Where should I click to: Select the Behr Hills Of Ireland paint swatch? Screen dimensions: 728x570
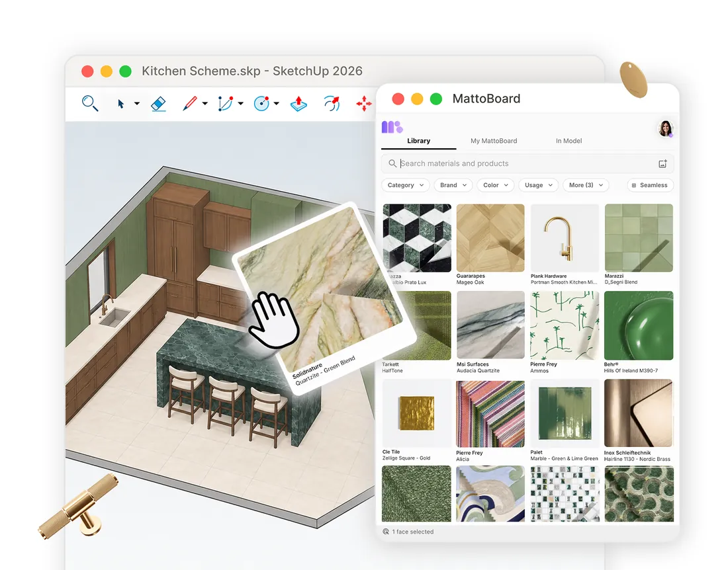[639, 325]
